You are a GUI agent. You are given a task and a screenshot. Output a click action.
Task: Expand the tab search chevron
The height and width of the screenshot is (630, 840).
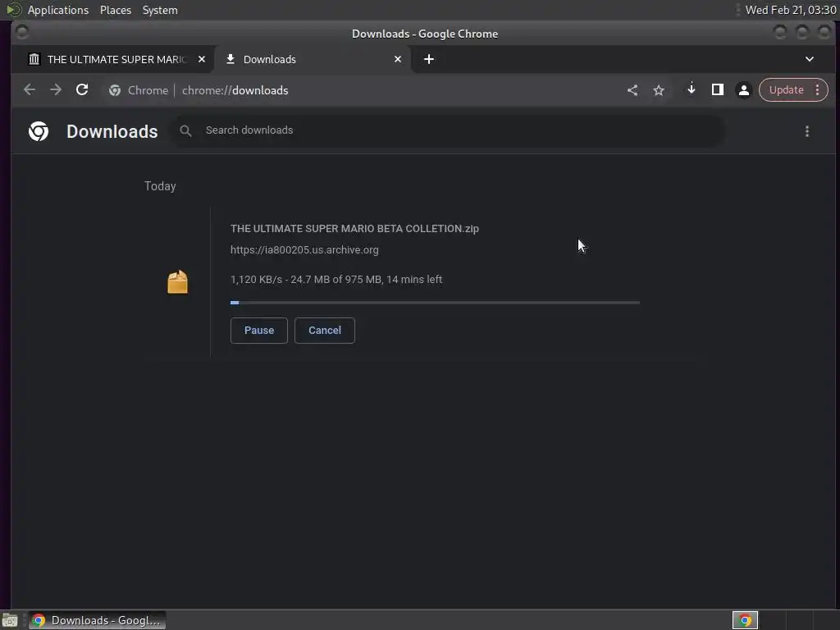pos(810,59)
